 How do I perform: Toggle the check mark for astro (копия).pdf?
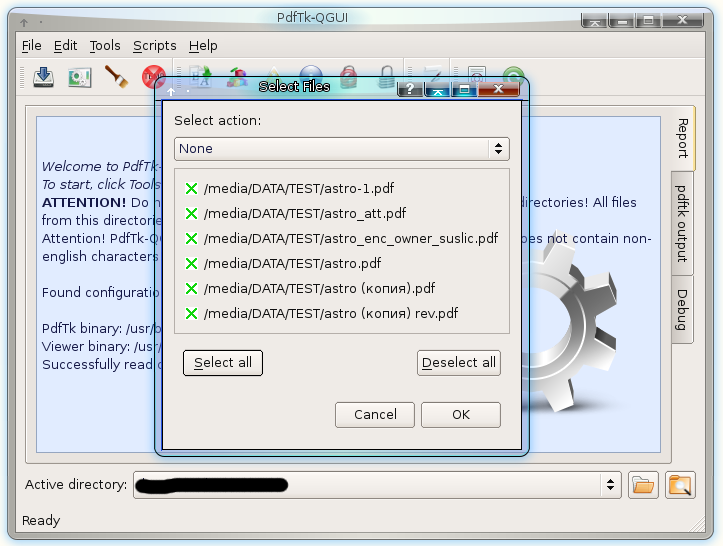(191, 289)
